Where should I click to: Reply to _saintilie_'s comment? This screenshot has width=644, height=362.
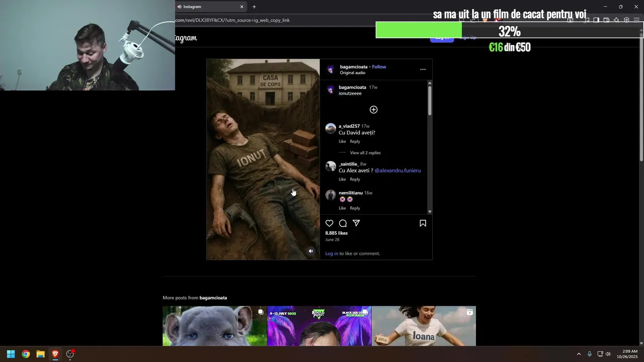point(355,179)
